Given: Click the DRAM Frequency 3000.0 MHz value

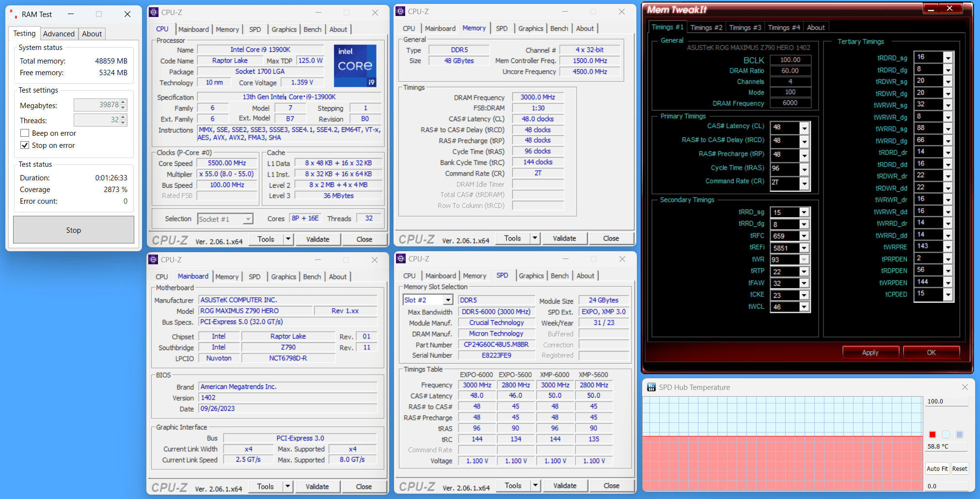Looking at the screenshot, I should 538,97.
